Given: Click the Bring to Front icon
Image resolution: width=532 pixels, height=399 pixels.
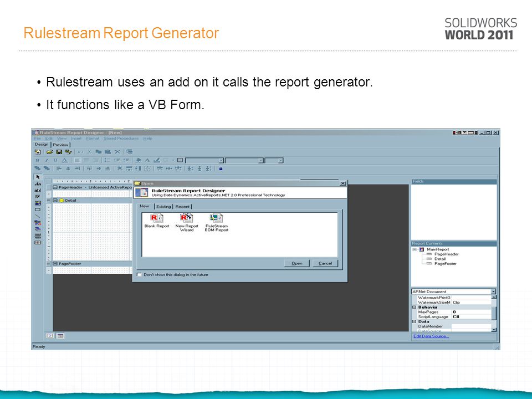Looking at the screenshot, I should tap(37, 168).
